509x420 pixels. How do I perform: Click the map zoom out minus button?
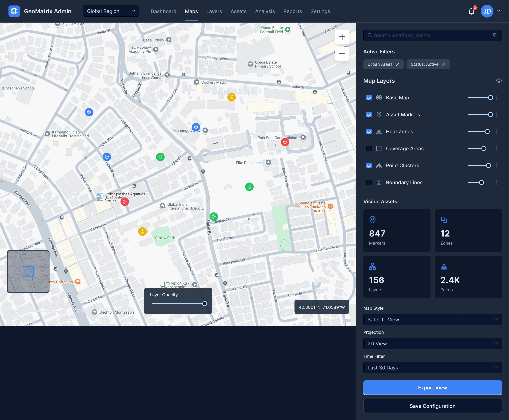342,54
